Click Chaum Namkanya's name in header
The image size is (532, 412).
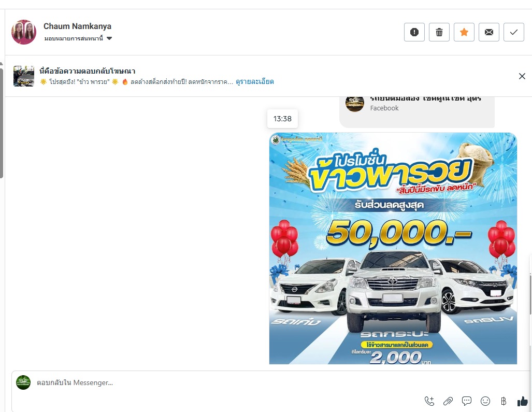pyautogui.click(x=77, y=26)
